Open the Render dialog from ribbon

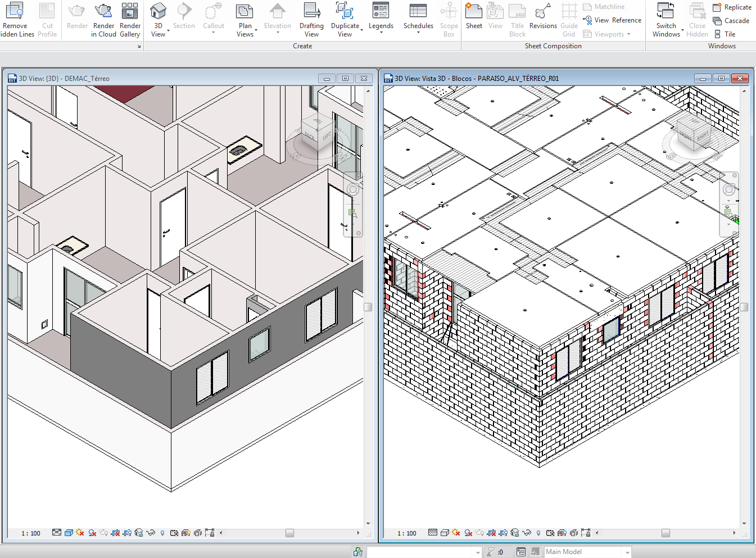(x=77, y=16)
